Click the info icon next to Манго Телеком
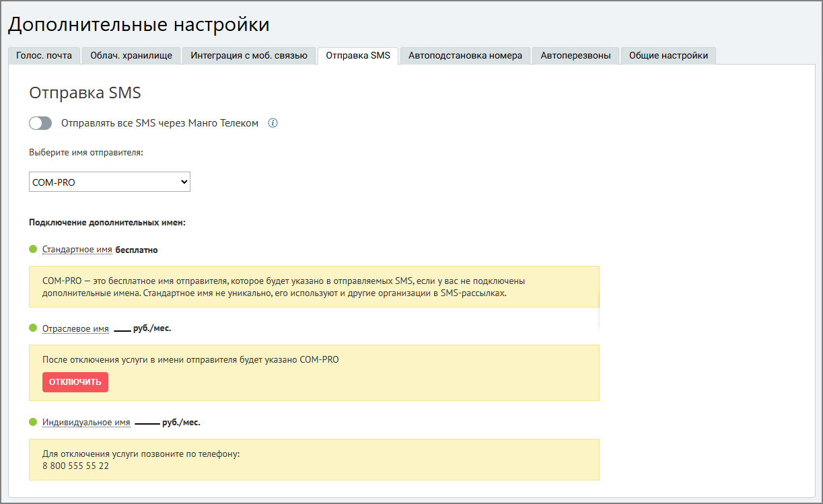Screen dimensions: 823x504 (273, 123)
